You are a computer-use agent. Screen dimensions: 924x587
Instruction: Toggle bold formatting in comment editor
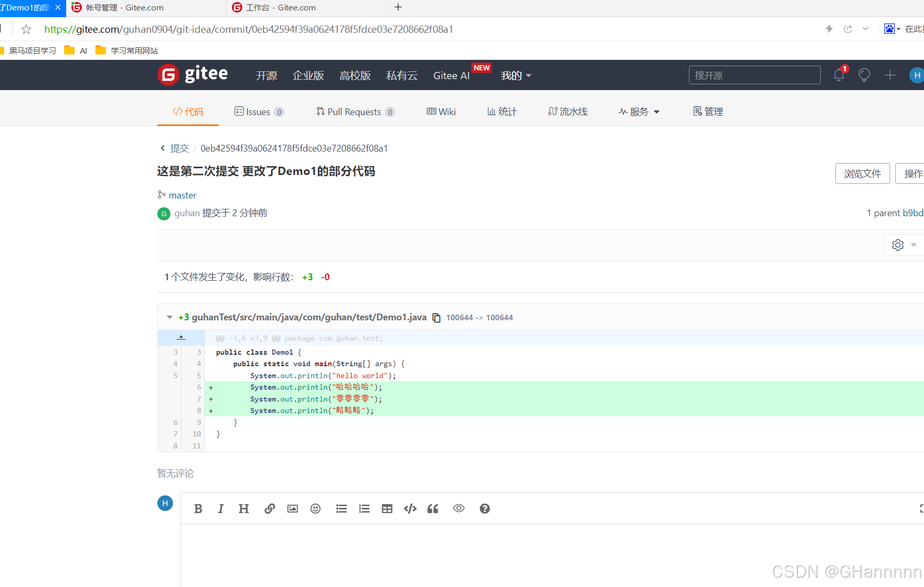(x=198, y=509)
